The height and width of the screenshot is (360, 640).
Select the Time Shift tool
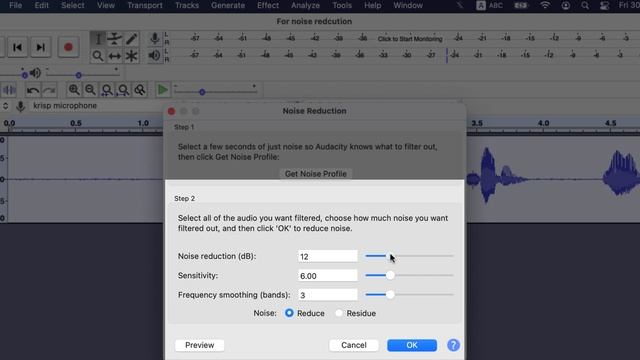pyautogui.click(x=115, y=56)
